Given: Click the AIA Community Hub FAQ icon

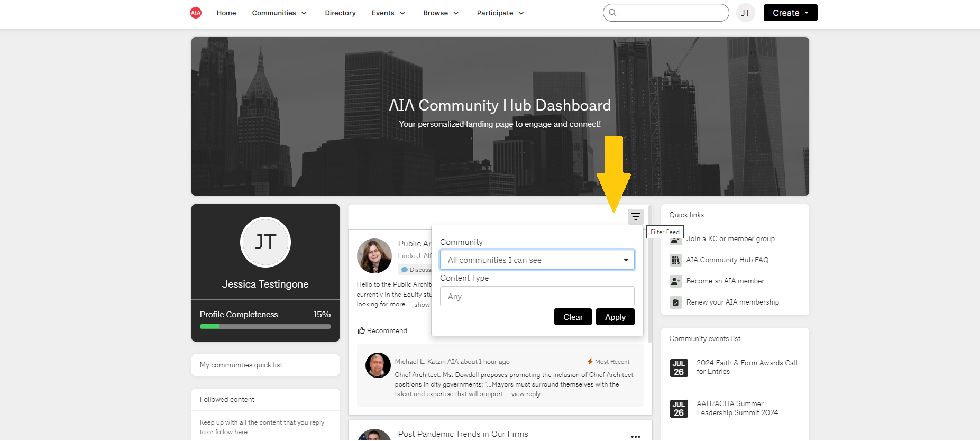Looking at the screenshot, I should point(675,260).
